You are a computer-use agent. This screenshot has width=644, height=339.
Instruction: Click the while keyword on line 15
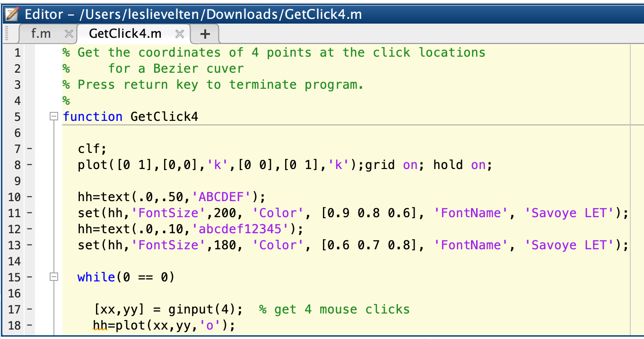click(x=96, y=277)
